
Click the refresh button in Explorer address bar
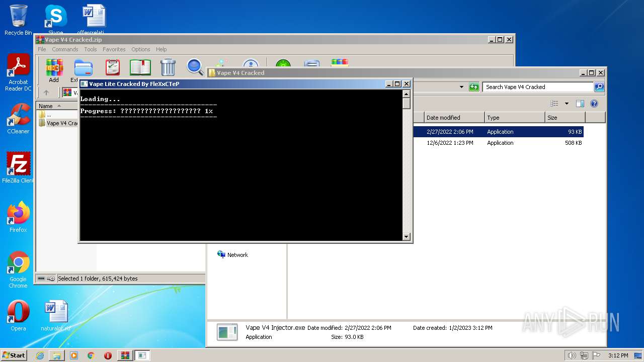coord(474,87)
